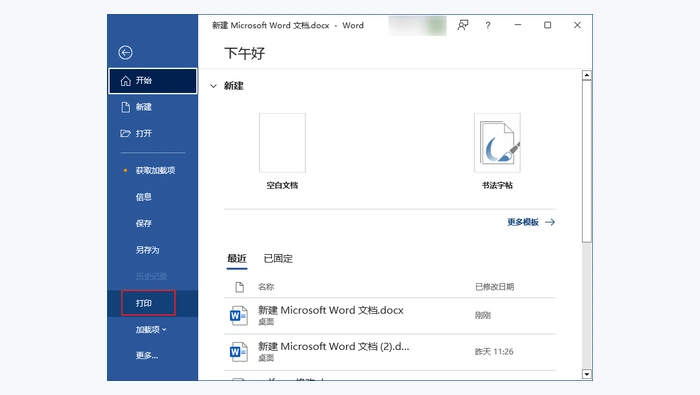700x395 pixels.
Task: Minimize the Word window
Action: click(x=518, y=25)
